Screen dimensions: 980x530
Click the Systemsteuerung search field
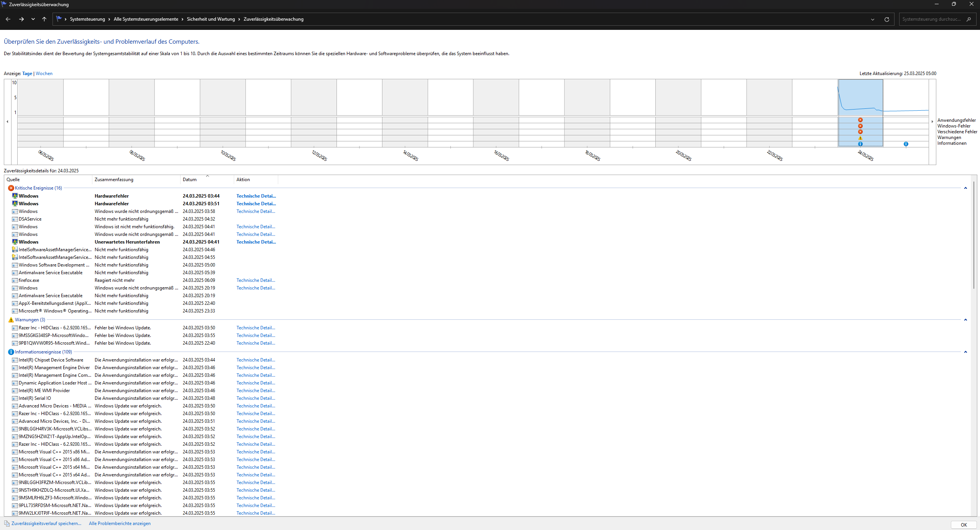[x=931, y=19]
